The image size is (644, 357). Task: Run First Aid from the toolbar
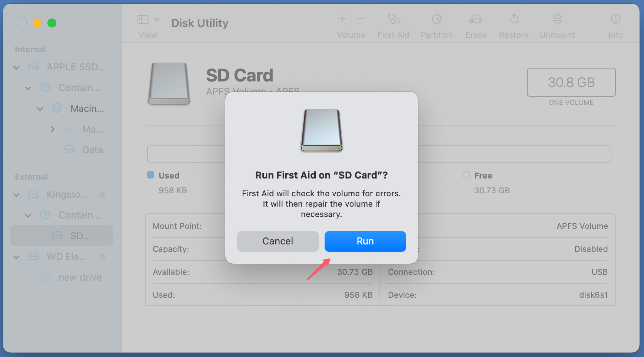click(393, 23)
